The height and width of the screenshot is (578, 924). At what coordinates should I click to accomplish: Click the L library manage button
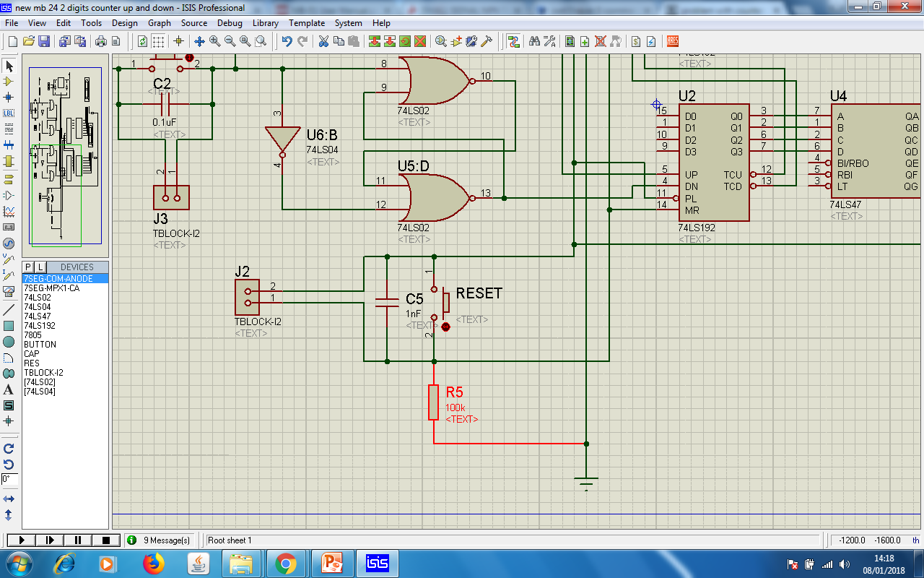[x=40, y=267]
